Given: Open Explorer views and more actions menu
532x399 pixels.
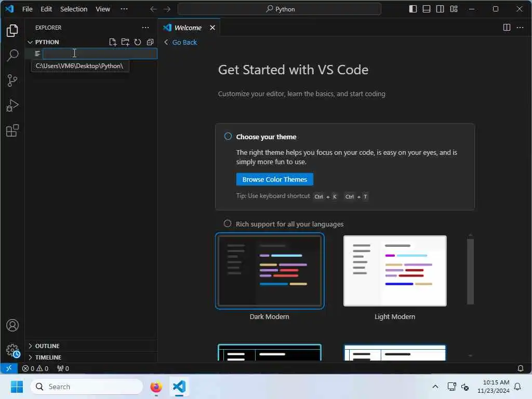Looking at the screenshot, I should click(145, 28).
